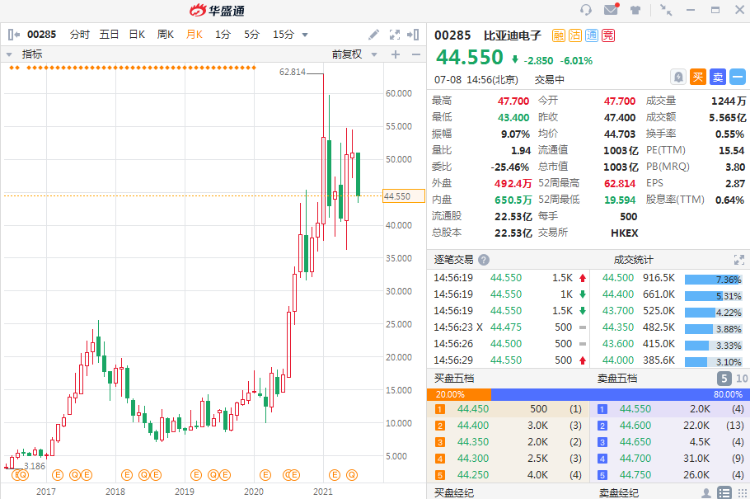Set a price alert with the bell icon
The image size is (750, 499).
(678, 77)
